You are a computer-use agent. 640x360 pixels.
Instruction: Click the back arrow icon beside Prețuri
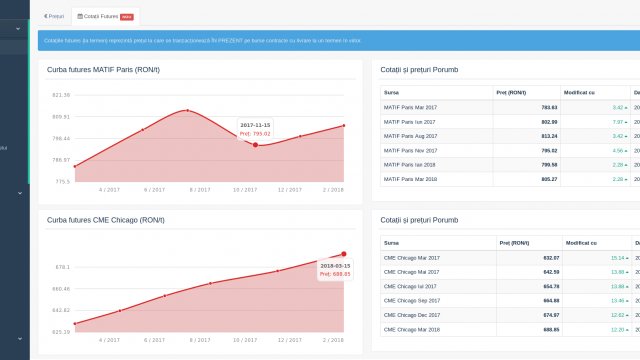46,16
